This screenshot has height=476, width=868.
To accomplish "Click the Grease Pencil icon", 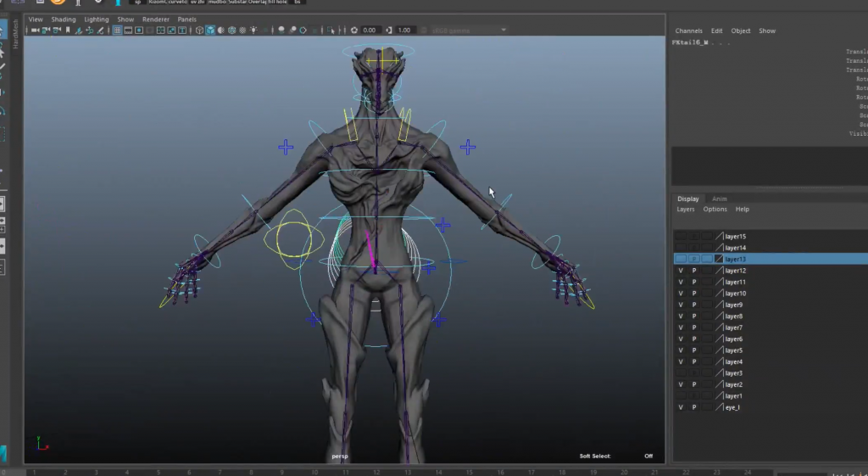I will click(x=100, y=30).
